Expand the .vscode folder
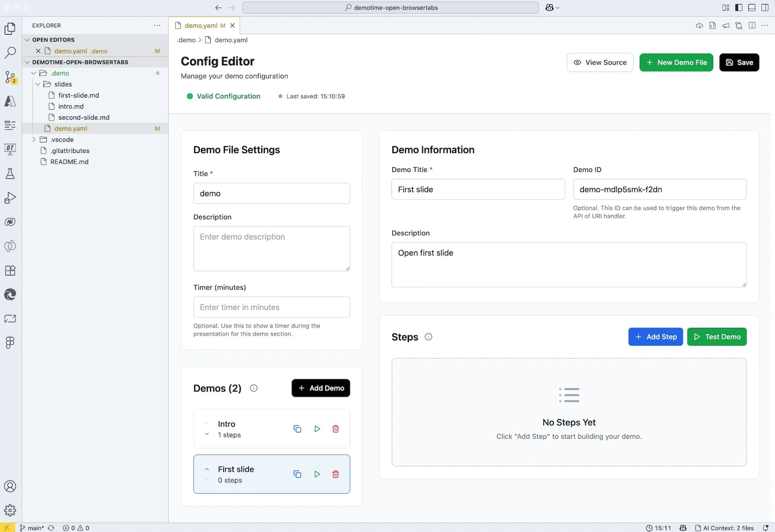775x532 pixels. [34, 140]
